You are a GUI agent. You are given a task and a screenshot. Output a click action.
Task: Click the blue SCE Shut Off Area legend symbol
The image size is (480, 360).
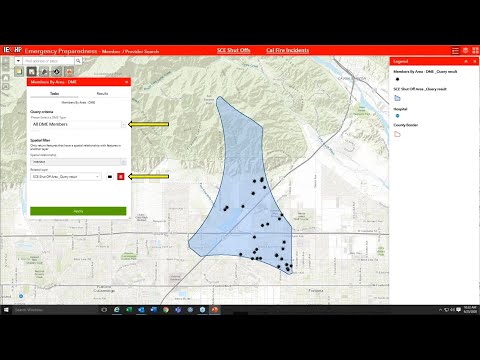tap(397, 98)
